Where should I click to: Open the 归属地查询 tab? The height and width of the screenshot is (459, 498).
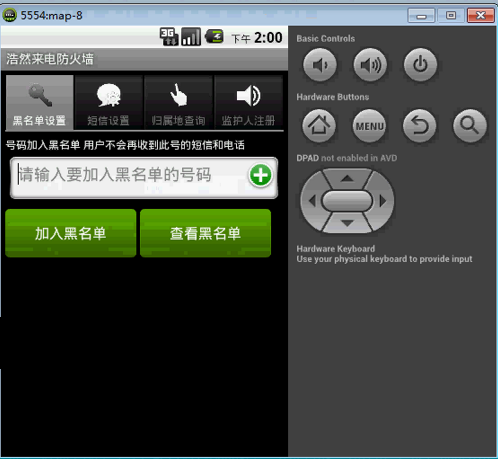(178, 102)
